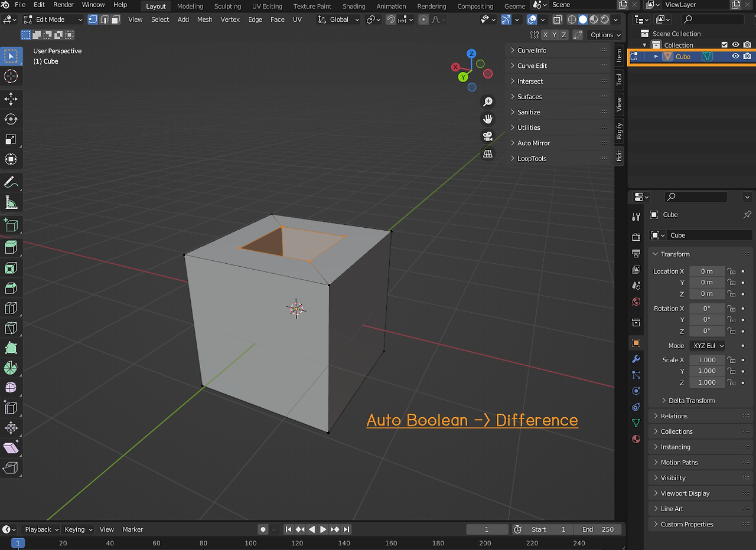The image size is (756, 550).
Task: Open the Transform Orientation dropdown showing Global
Action: click(337, 19)
